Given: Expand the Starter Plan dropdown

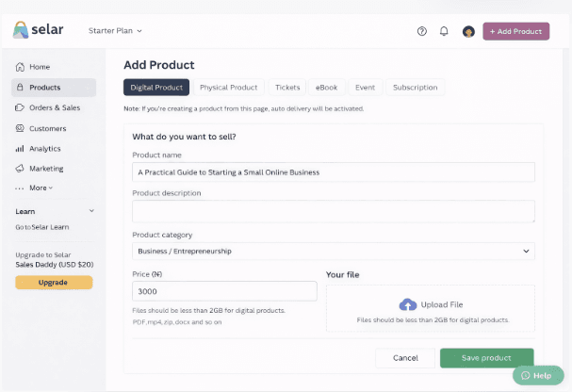Looking at the screenshot, I should [x=115, y=31].
